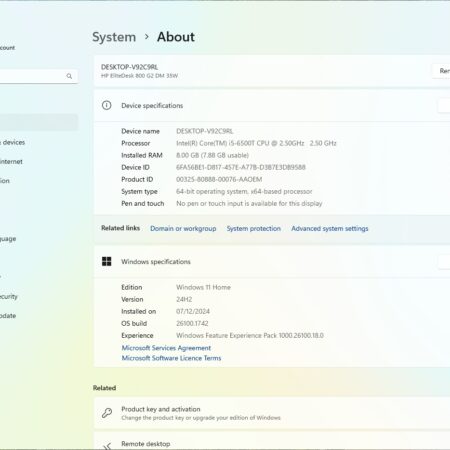Open Microsoft Services Agreement link
The height and width of the screenshot is (450, 450).
(x=166, y=348)
